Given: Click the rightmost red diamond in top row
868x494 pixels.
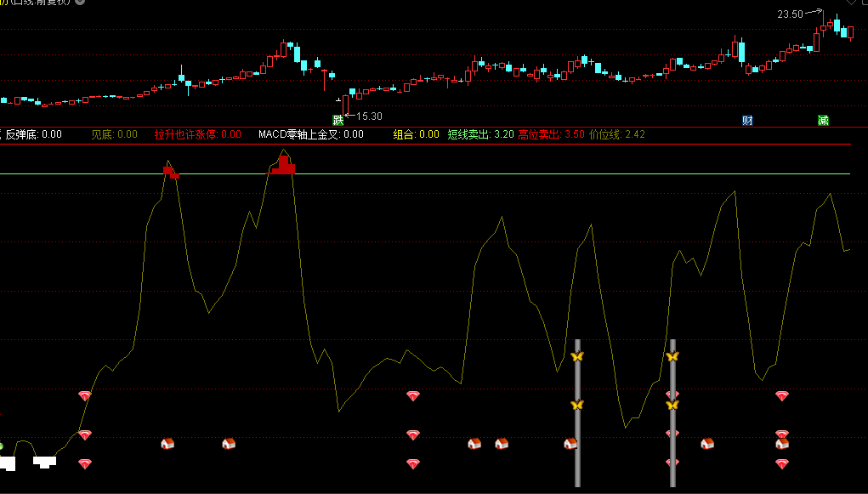Looking at the screenshot, I should pos(781,396).
